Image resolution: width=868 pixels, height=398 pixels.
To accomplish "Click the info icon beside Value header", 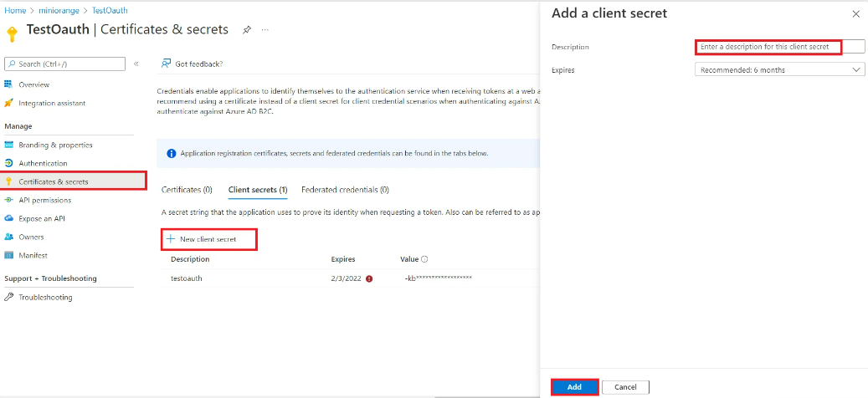I will (x=424, y=259).
